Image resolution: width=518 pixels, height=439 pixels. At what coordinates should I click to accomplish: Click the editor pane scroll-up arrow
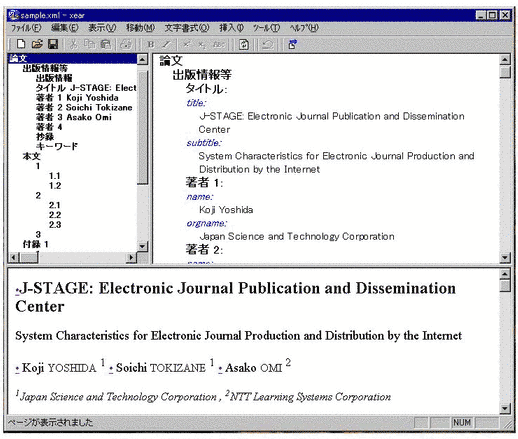[505, 60]
